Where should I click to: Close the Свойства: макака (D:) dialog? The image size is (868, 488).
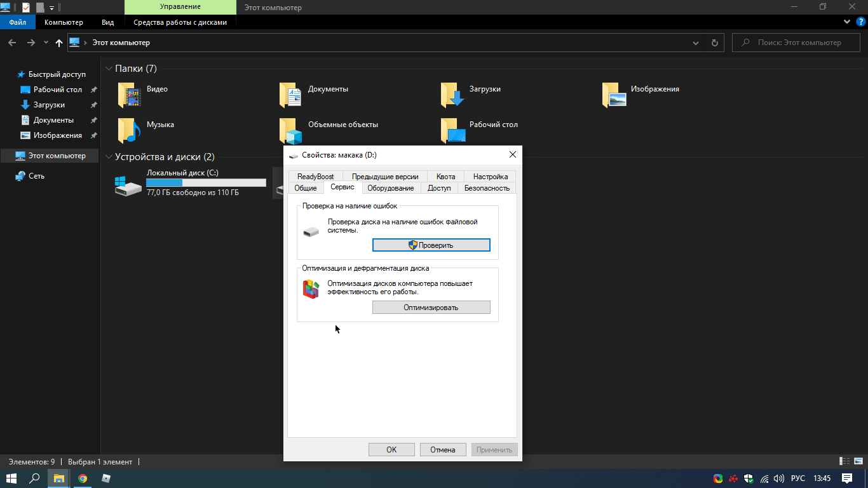[x=513, y=154]
